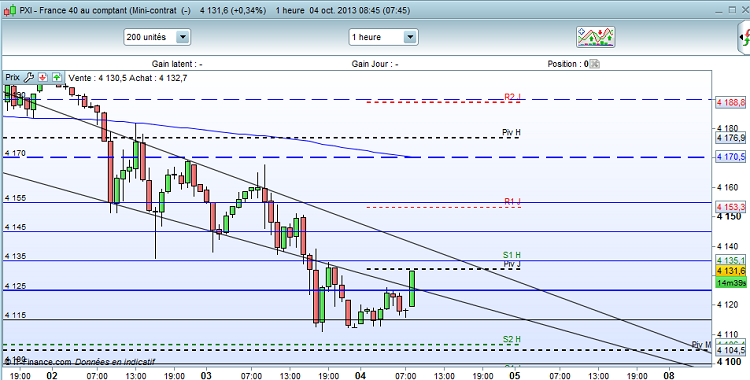The image size is (750, 380).
Task: Click the S2 H support label
Action: pos(511,339)
